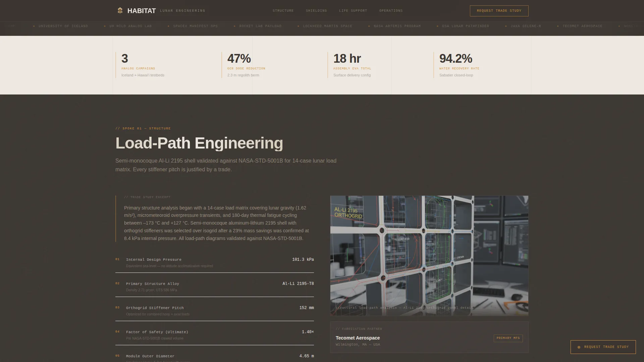
Task: Select the Primary Structure Alloy row
Action: point(215,287)
